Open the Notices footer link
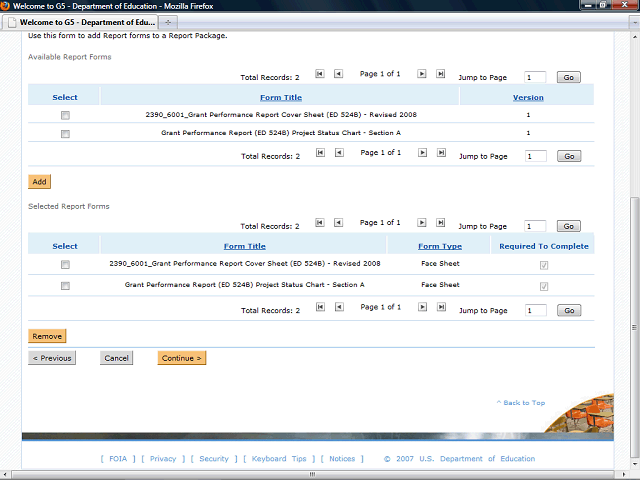This screenshot has width=640, height=480. pos(342,459)
